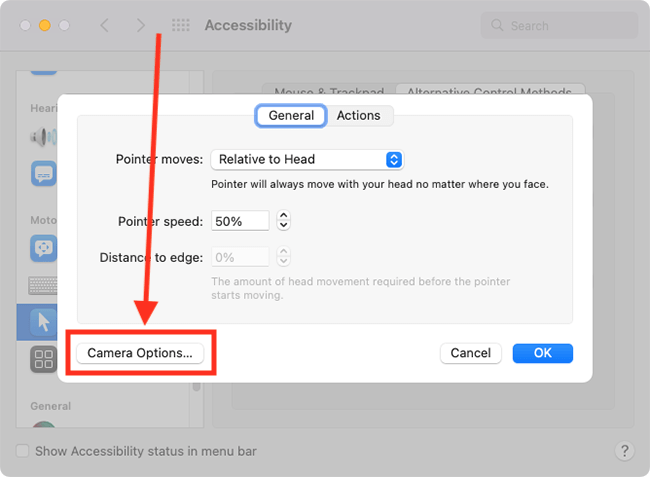Show all preferences grid icon

point(181,25)
